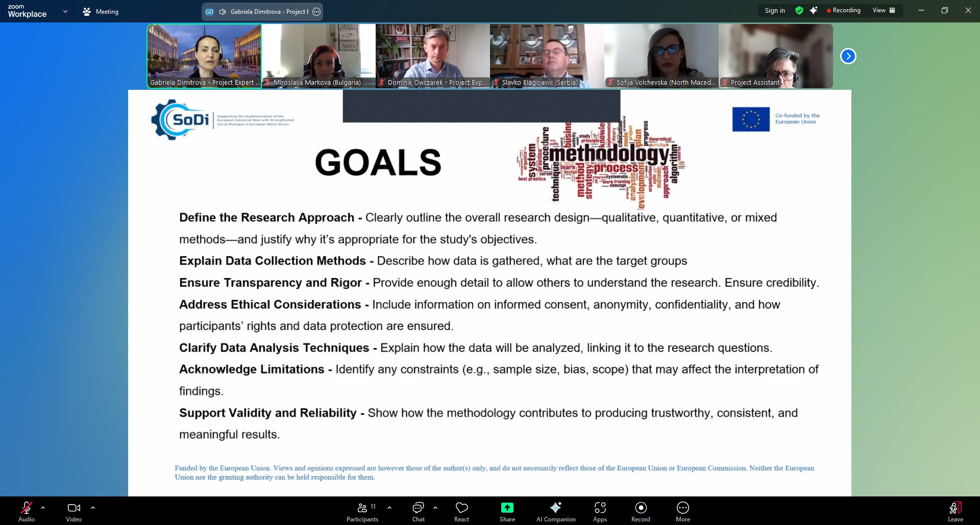980x525 pixels.
Task: Click the methodology word cloud image
Action: (601, 164)
